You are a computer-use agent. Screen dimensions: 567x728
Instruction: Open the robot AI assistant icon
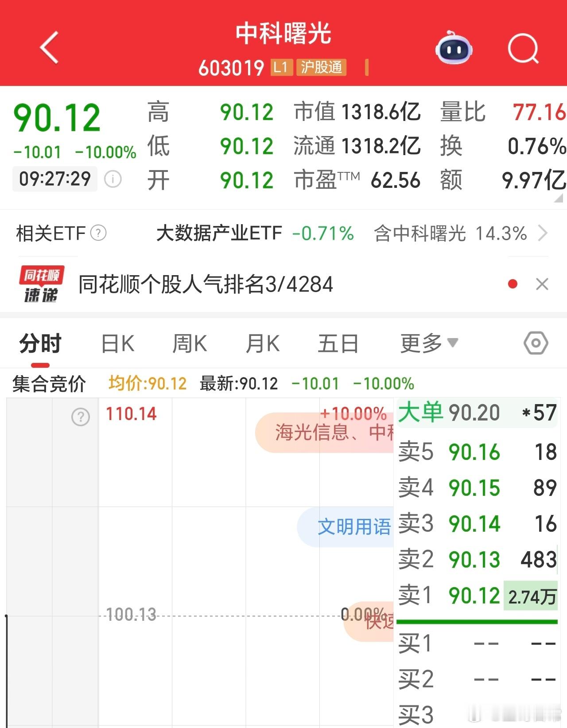(453, 48)
